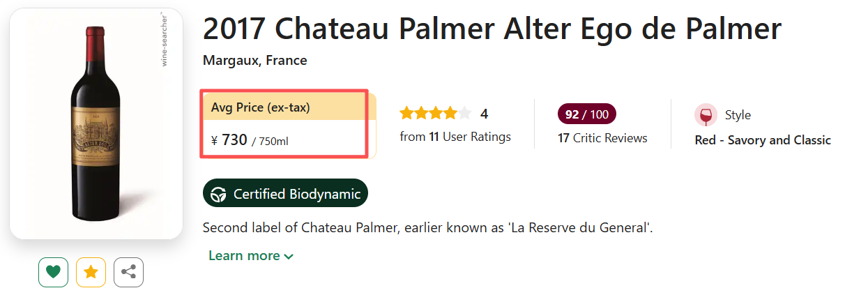Screen dimensions: 868x295
Task: Click the 750ml bottle size text
Action: pos(273,142)
